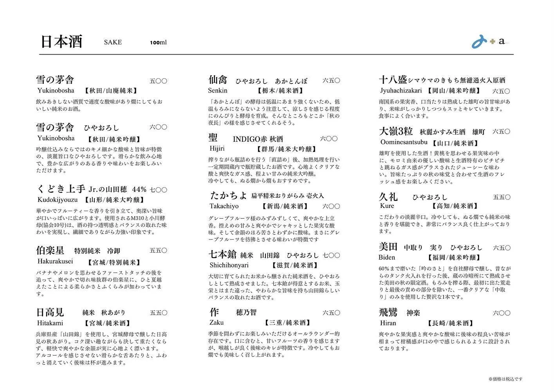
Task: Select the Yukinobosha romaji label with 秋田/山廃純米
Action: click(x=56, y=90)
